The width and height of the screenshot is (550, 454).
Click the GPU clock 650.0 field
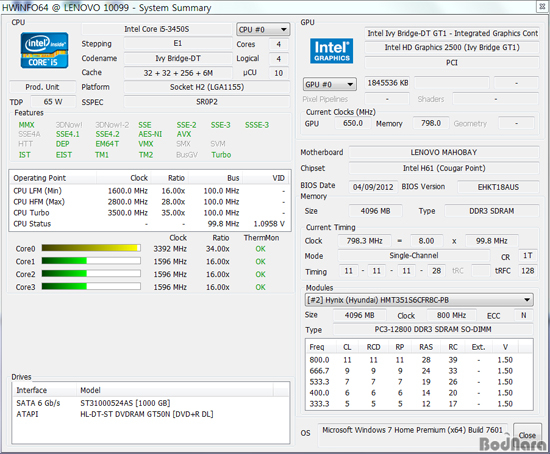pyautogui.click(x=353, y=123)
